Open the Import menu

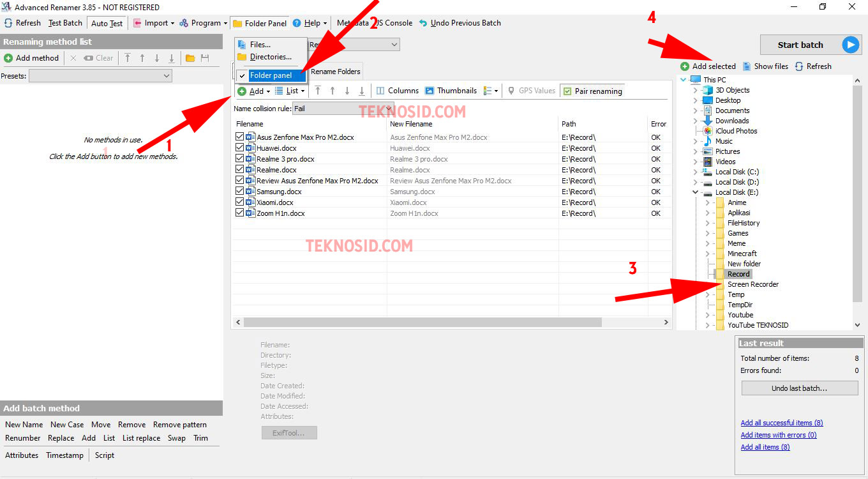click(x=153, y=23)
